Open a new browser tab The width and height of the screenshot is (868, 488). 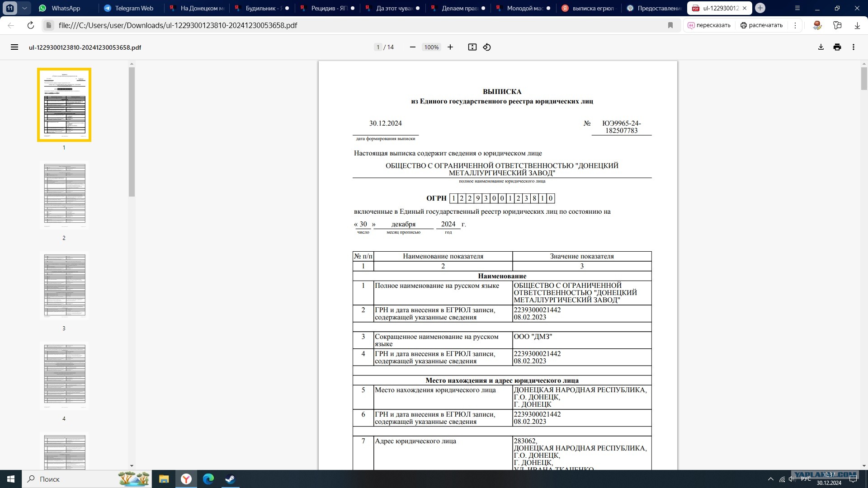point(760,8)
